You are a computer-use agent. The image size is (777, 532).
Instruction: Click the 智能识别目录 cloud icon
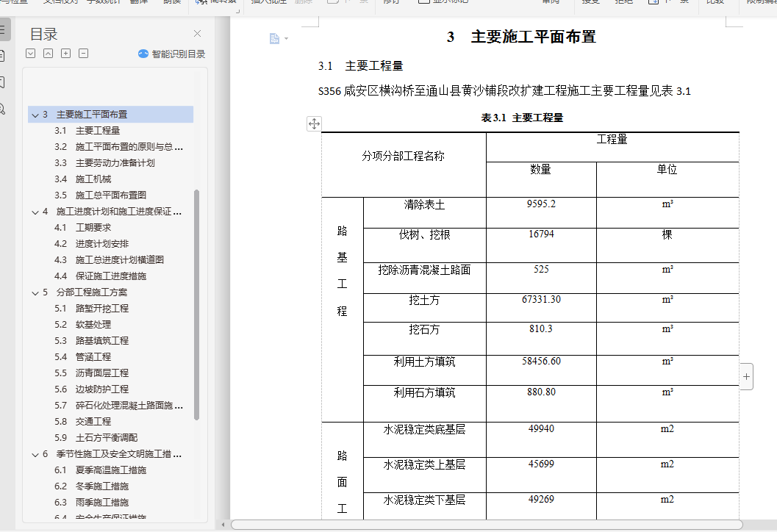(x=143, y=54)
